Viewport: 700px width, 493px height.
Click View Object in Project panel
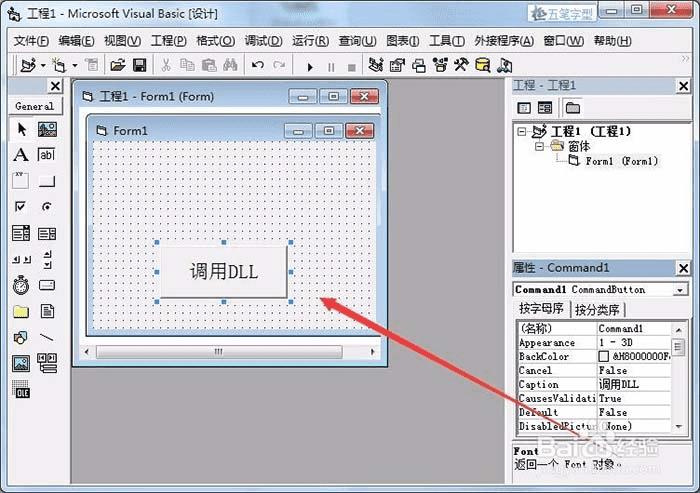[x=545, y=108]
